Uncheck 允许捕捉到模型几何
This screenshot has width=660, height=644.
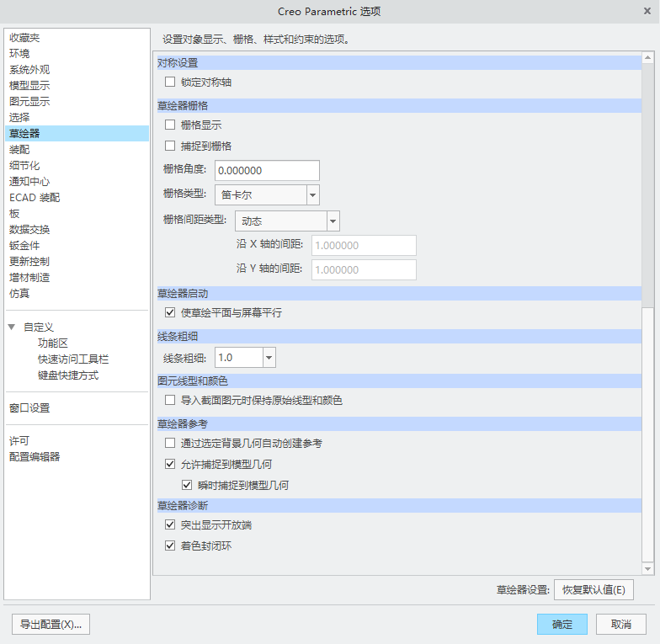170,464
